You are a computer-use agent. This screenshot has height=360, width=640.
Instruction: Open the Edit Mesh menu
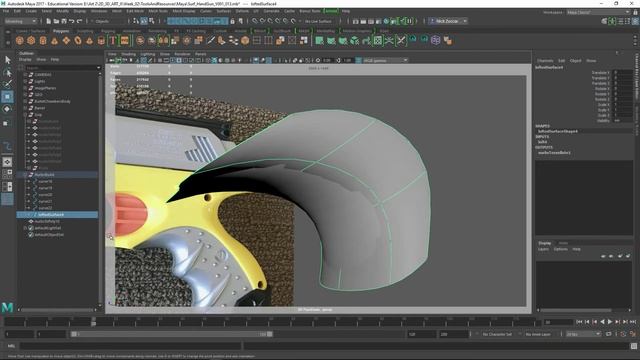[x=135, y=11]
